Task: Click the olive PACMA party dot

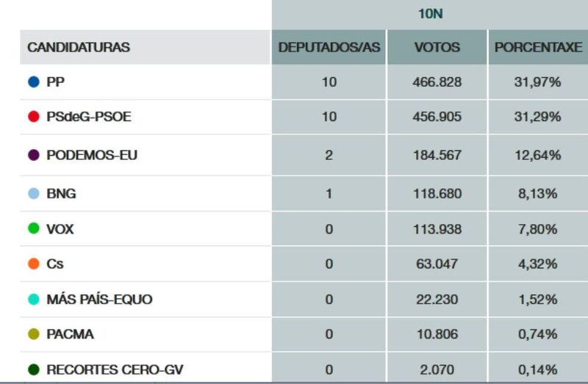Action: [x=33, y=335]
